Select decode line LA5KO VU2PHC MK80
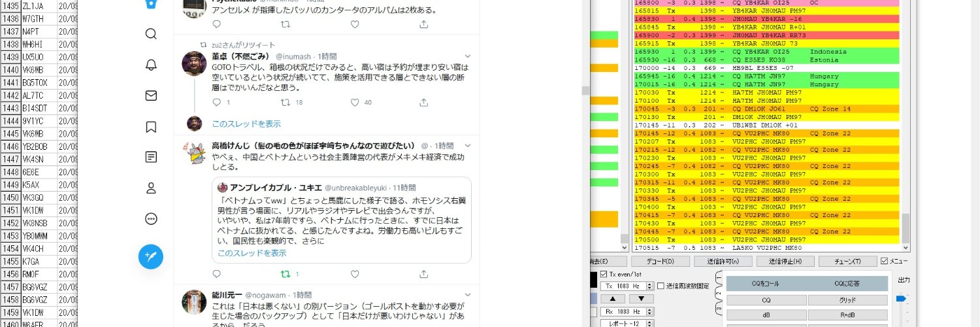Viewport: 980px width, 327px height. [x=767, y=248]
